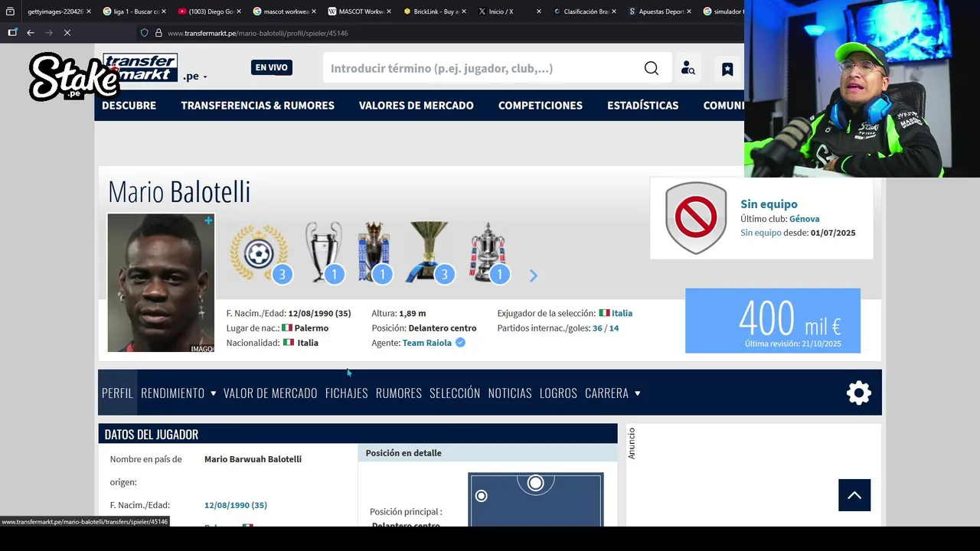Select the FICHAJES tab

pyautogui.click(x=346, y=393)
